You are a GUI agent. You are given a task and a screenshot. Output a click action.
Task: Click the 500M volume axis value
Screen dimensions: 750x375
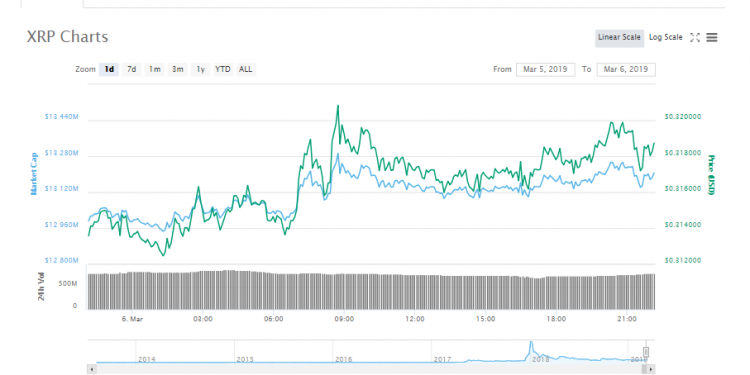tap(68, 284)
